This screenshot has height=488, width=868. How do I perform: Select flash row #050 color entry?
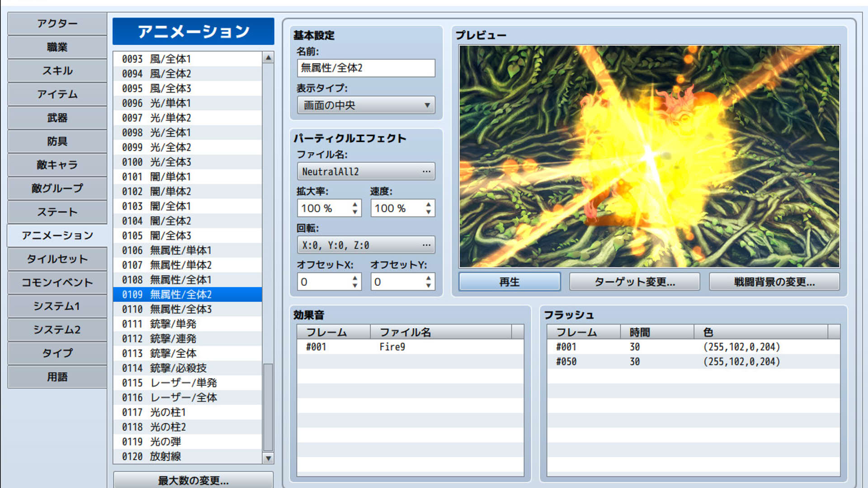coord(742,362)
